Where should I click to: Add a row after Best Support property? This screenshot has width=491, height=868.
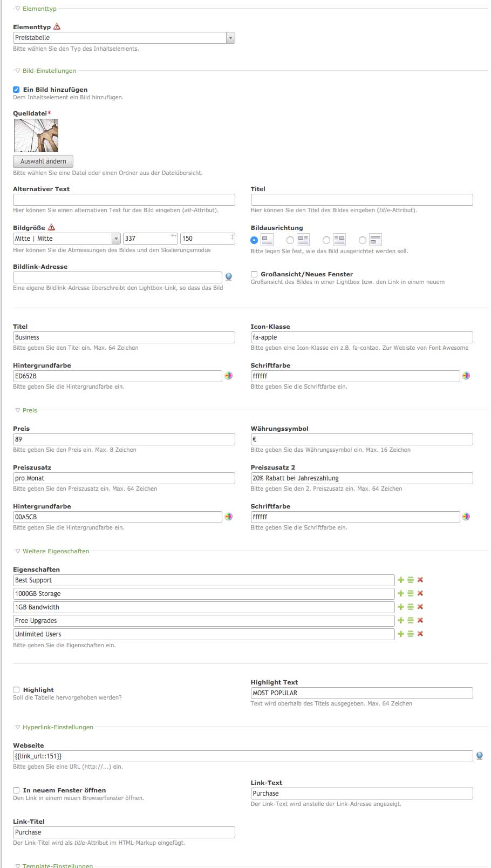coord(400,580)
